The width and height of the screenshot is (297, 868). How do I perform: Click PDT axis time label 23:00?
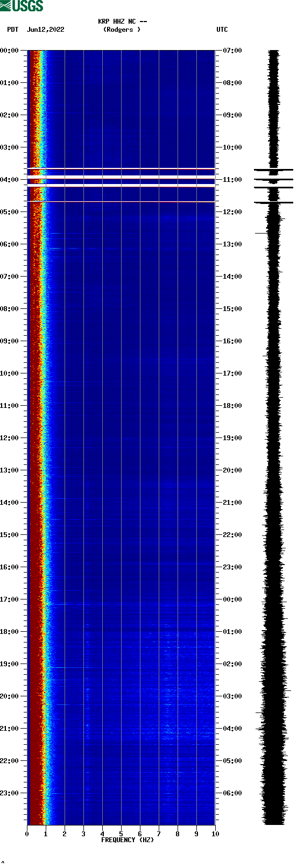click(x=9, y=793)
